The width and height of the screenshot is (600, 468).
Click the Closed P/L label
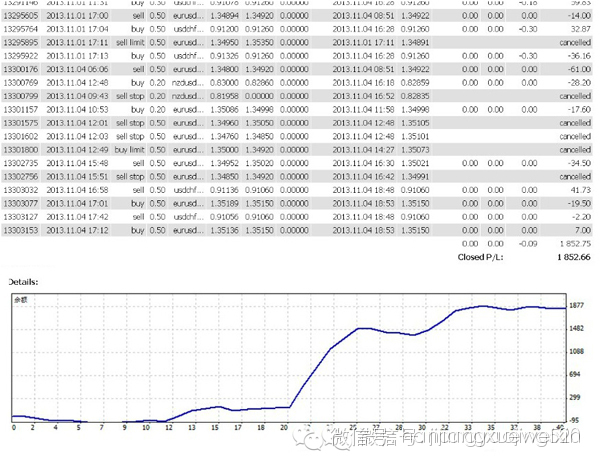[x=480, y=257]
